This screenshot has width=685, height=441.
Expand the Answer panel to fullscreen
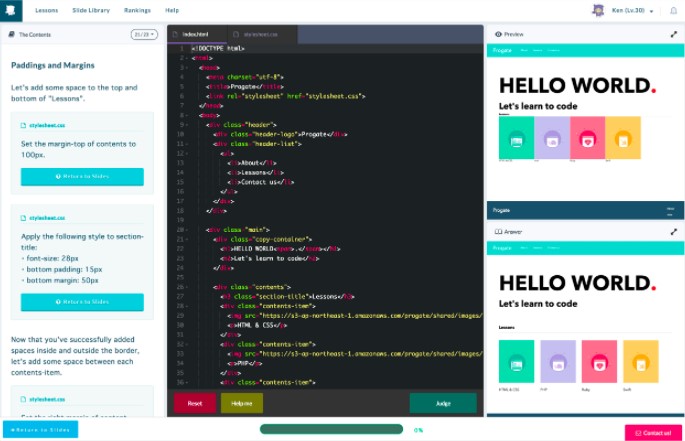click(x=673, y=231)
